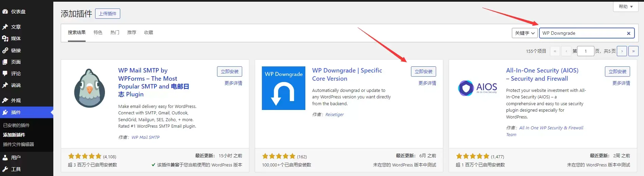Open 更多详情 for WP Downgrade
The height and width of the screenshot is (176, 644).
(x=427, y=83)
